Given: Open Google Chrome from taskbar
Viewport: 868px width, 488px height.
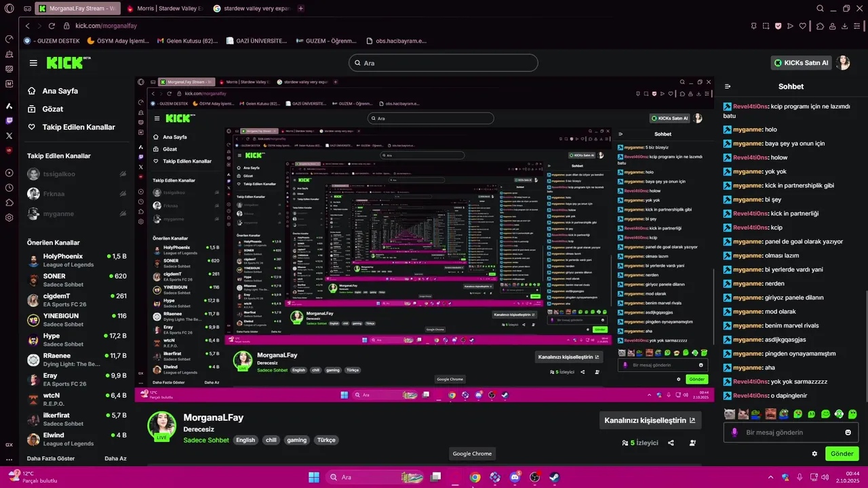Looking at the screenshot, I should (475, 477).
